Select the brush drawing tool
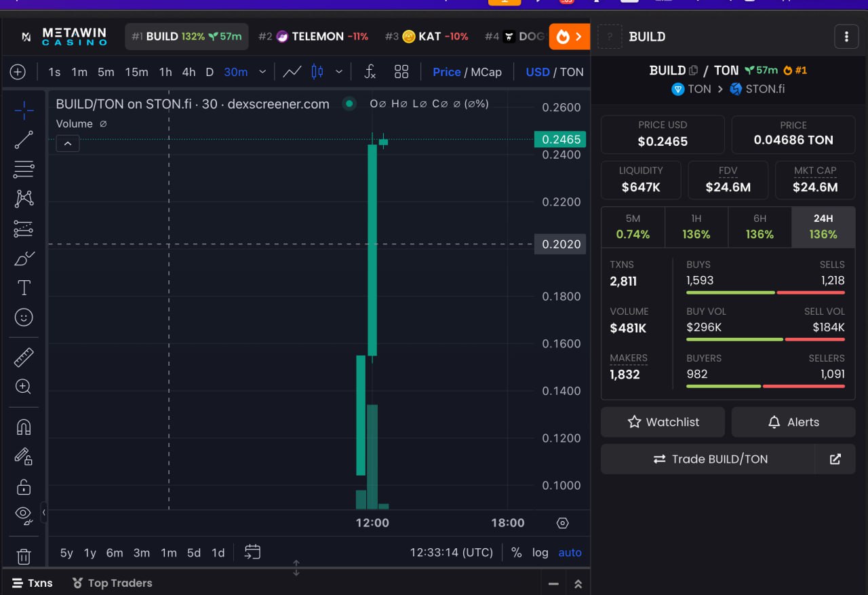Image resolution: width=868 pixels, height=595 pixels. [24, 258]
